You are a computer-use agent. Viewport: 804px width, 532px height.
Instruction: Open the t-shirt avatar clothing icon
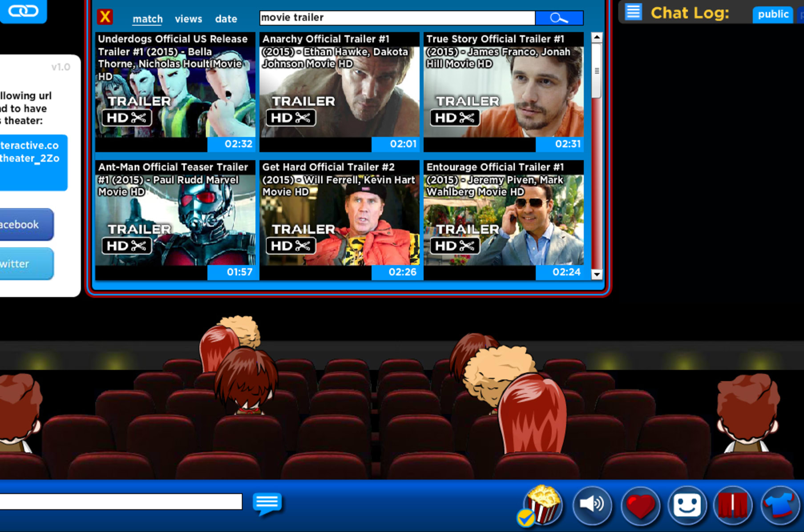pos(780,506)
